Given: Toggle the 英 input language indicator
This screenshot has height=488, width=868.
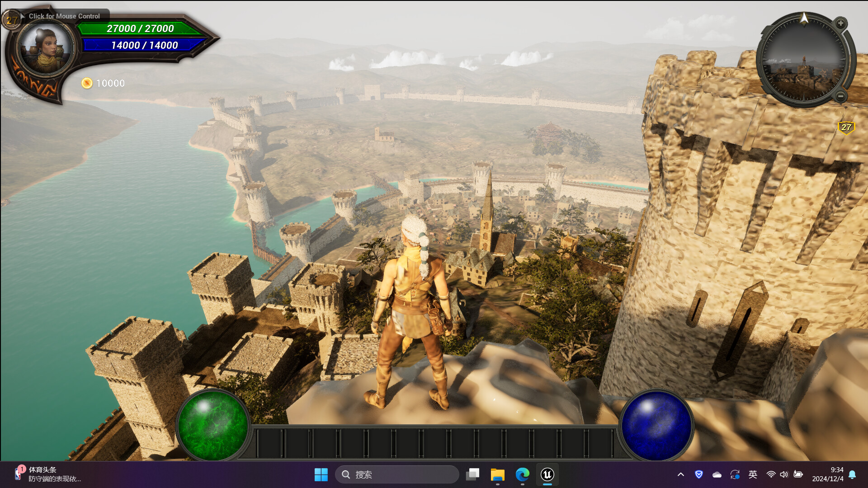Looking at the screenshot, I should click(753, 474).
